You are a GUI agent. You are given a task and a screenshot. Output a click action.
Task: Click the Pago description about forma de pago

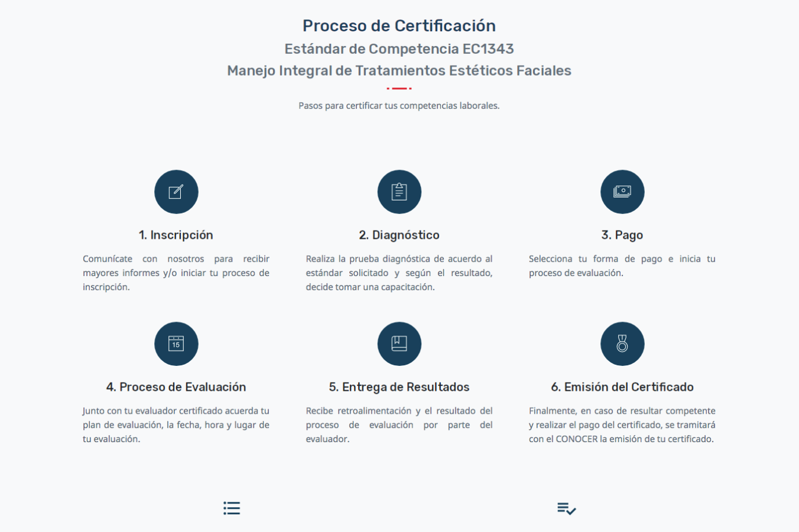pyautogui.click(x=622, y=266)
